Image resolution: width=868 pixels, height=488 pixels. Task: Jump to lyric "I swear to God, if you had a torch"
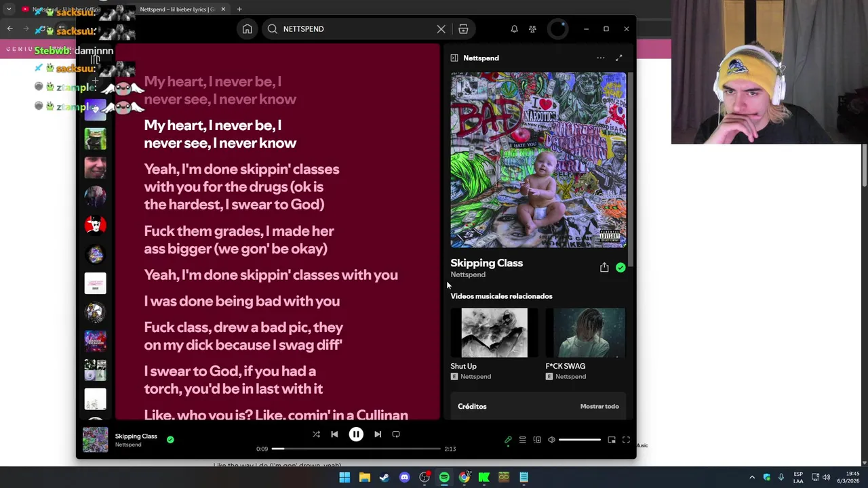(233, 380)
